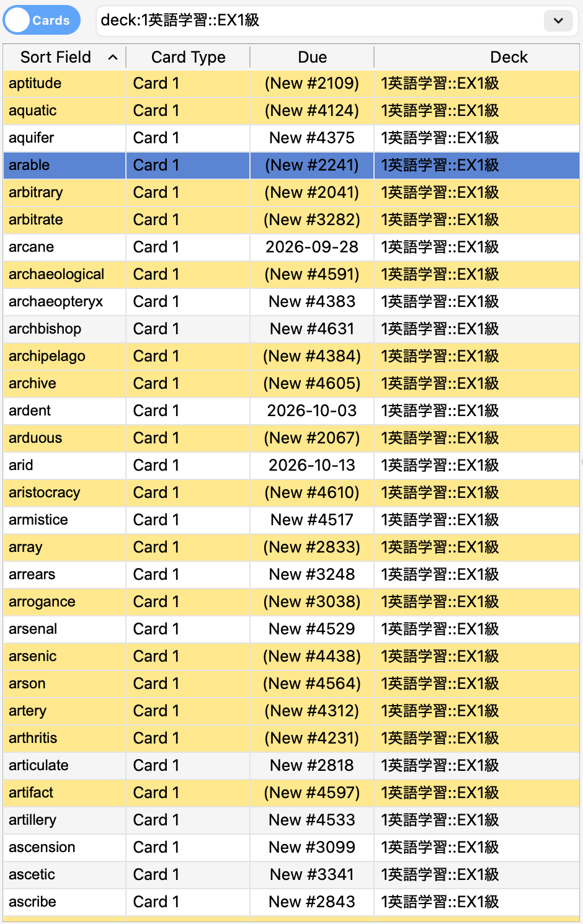Select the 'archive' card
The image size is (583, 924).
pos(291,383)
